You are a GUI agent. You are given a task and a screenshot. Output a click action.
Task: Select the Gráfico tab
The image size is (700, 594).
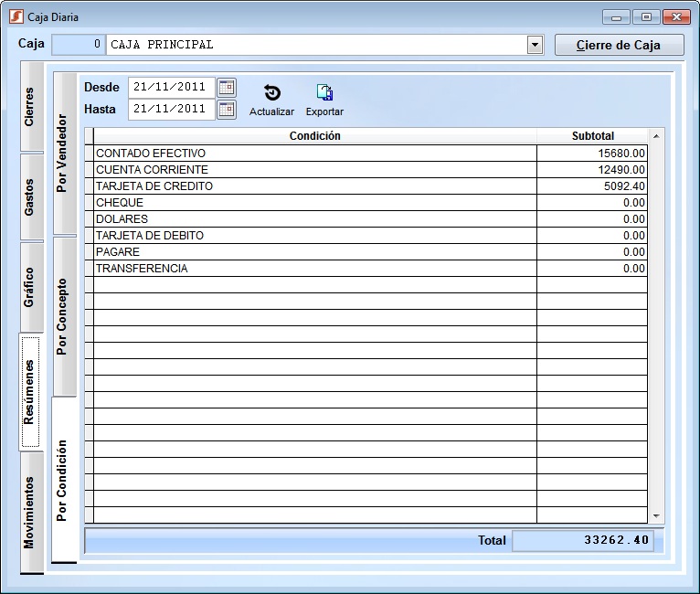[x=30, y=286]
